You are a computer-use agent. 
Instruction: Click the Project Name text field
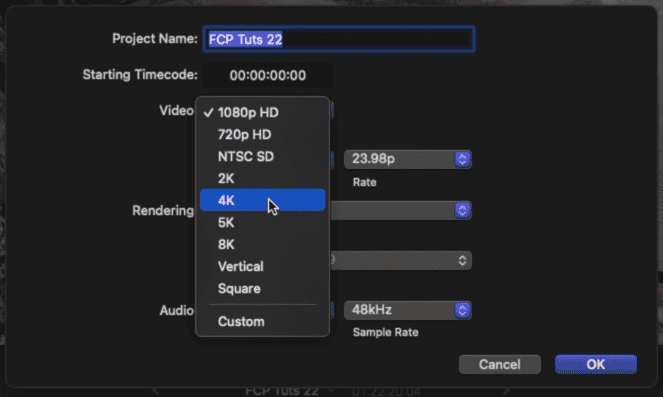point(339,39)
